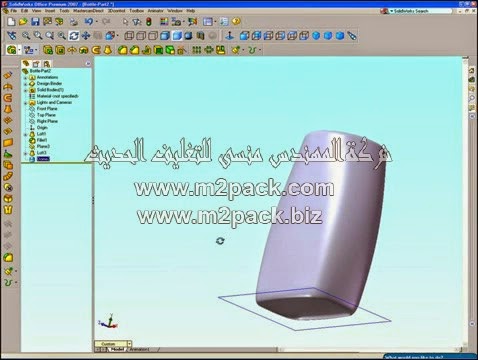Open the Standard Views dropdown arrow
478x360 pixels.
tap(118, 36)
